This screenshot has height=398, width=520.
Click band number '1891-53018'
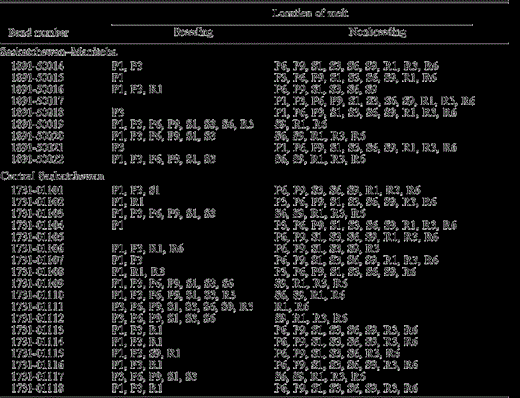pyautogui.click(x=37, y=113)
